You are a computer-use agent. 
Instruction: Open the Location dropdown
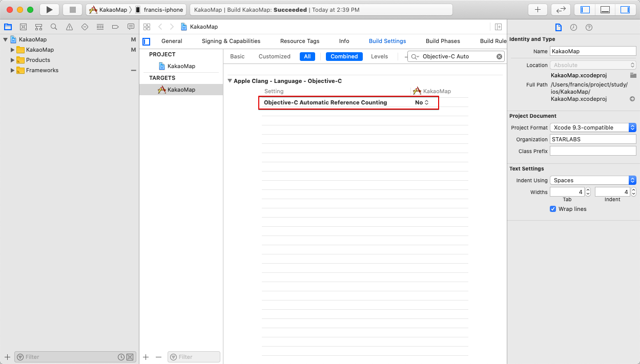593,65
